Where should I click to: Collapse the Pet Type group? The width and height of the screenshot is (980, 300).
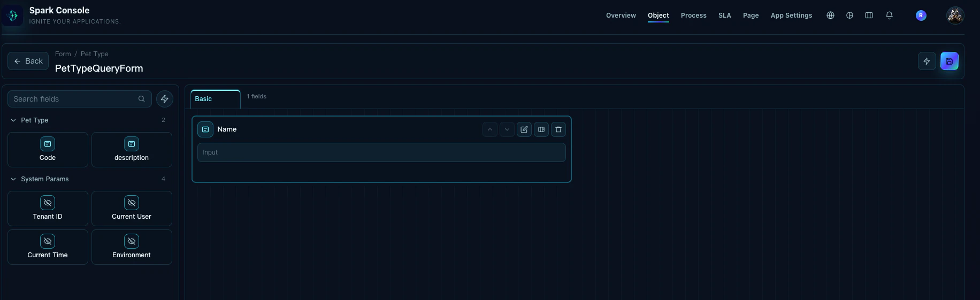(x=13, y=120)
